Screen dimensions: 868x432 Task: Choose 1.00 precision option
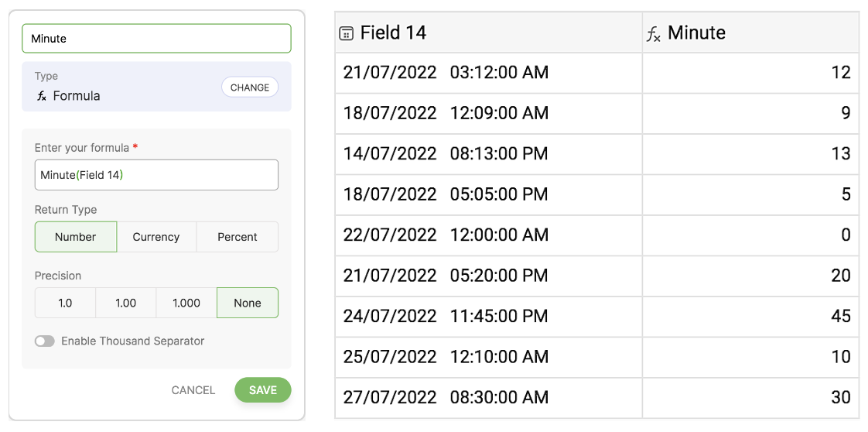click(126, 303)
